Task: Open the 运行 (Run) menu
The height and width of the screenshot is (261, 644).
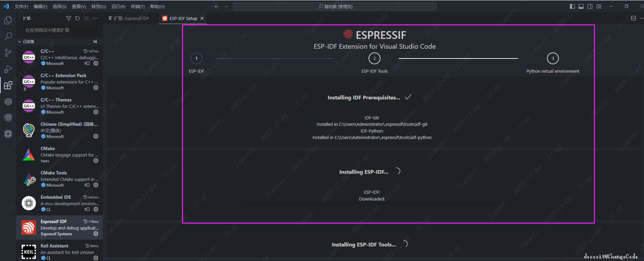Action: pyautogui.click(x=118, y=7)
